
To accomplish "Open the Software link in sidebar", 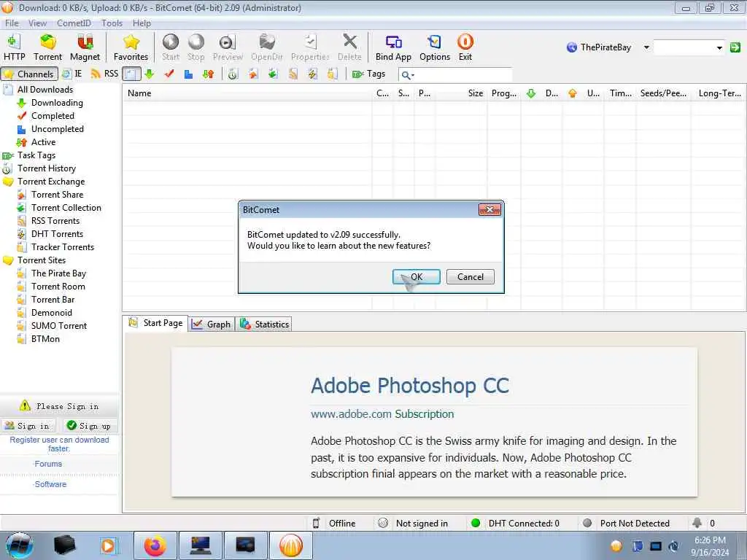I will (50, 484).
